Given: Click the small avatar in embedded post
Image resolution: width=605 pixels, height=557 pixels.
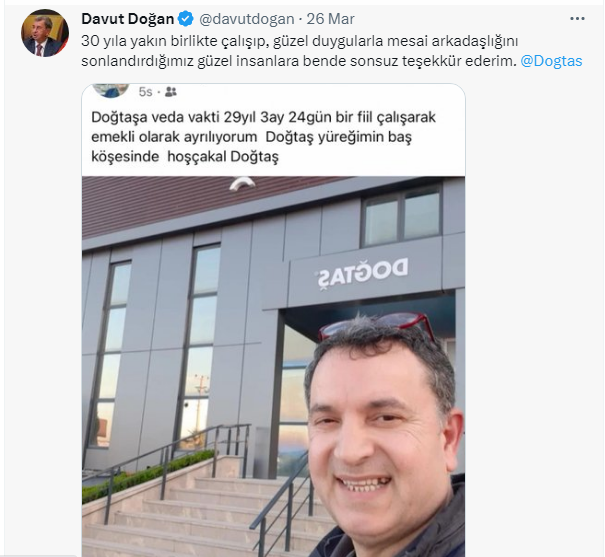Looking at the screenshot, I should [x=111, y=90].
